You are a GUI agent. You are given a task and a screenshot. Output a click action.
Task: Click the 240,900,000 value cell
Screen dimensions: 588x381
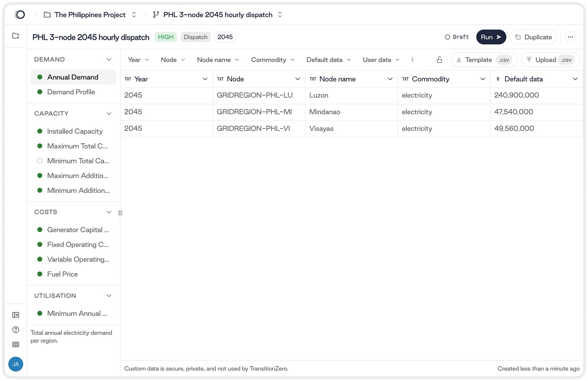(x=537, y=95)
